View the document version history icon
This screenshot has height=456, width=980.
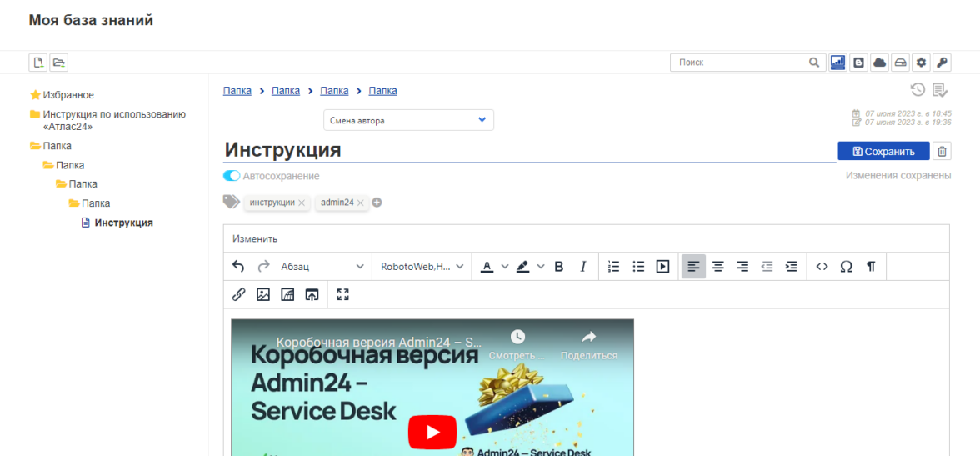(x=917, y=90)
